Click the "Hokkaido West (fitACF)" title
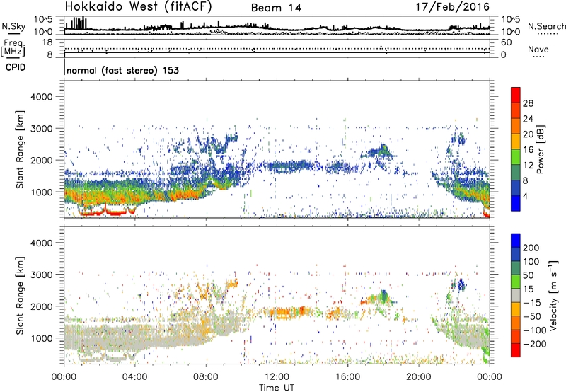 138,7
